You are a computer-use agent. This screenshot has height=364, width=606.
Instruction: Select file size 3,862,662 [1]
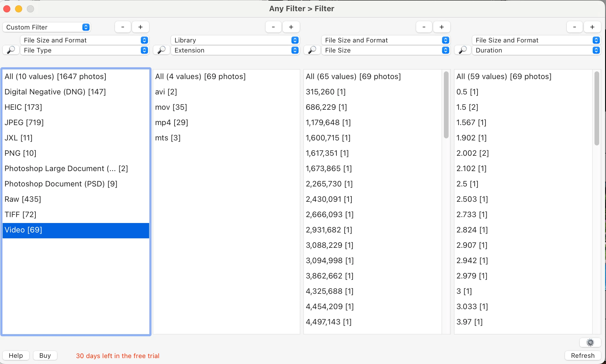point(373,276)
